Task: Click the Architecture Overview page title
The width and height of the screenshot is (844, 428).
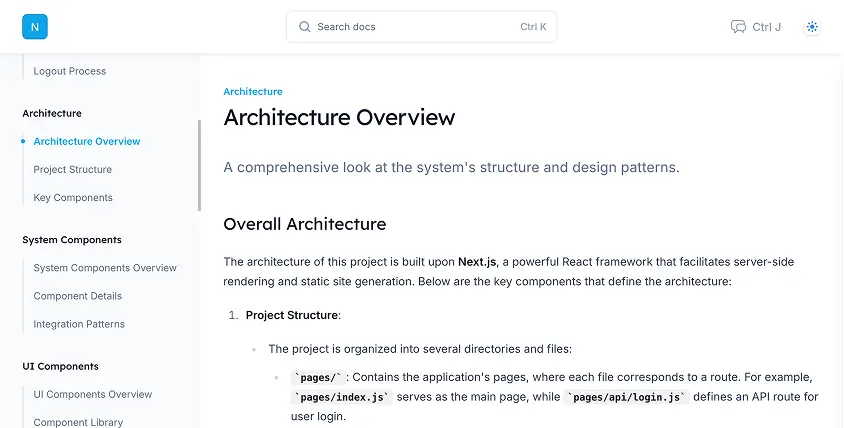Action: (x=339, y=117)
